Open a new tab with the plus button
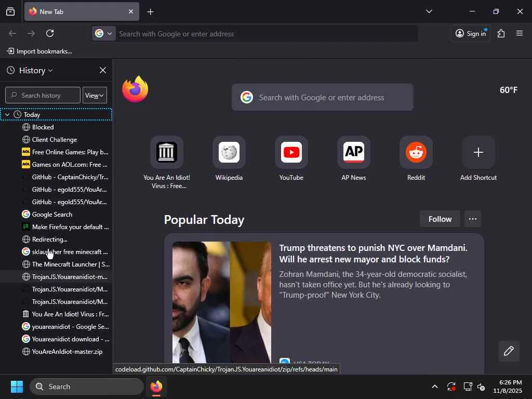Image resolution: width=532 pixels, height=399 pixels. 150,12
